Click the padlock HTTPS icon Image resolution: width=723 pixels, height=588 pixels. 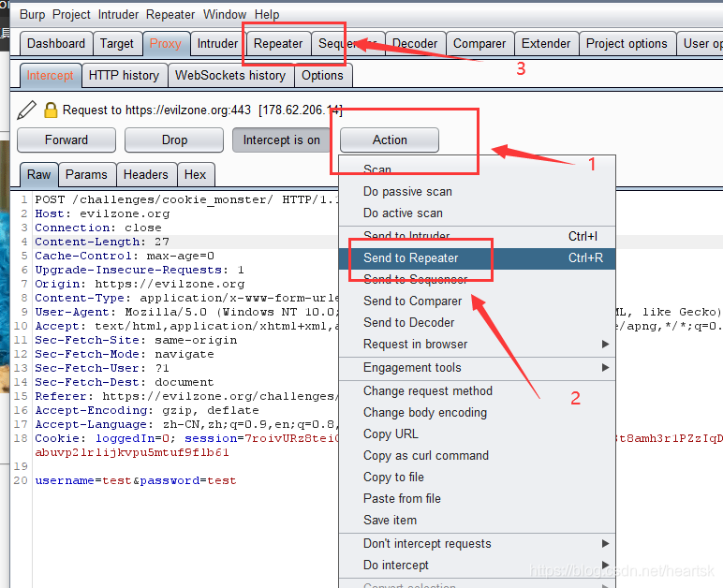(x=51, y=110)
